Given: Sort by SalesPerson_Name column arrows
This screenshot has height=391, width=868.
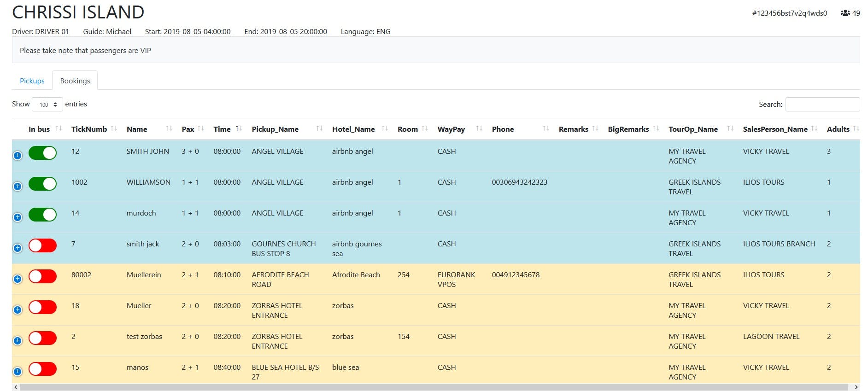Looking at the screenshot, I should (x=815, y=129).
